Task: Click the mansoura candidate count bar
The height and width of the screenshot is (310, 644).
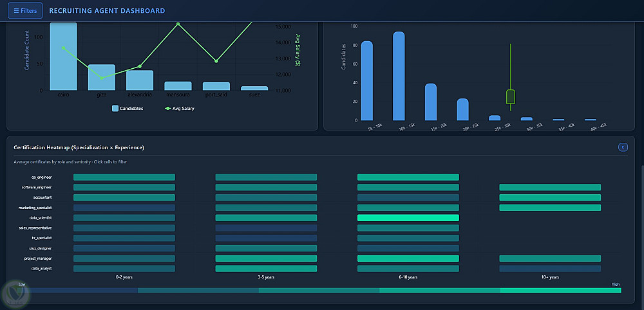Action: tap(178, 86)
